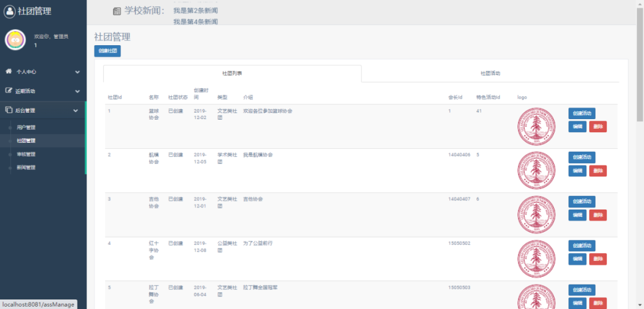
Task: Click the intro text 欢迎各位参加篮球协会
Action: 268,111
